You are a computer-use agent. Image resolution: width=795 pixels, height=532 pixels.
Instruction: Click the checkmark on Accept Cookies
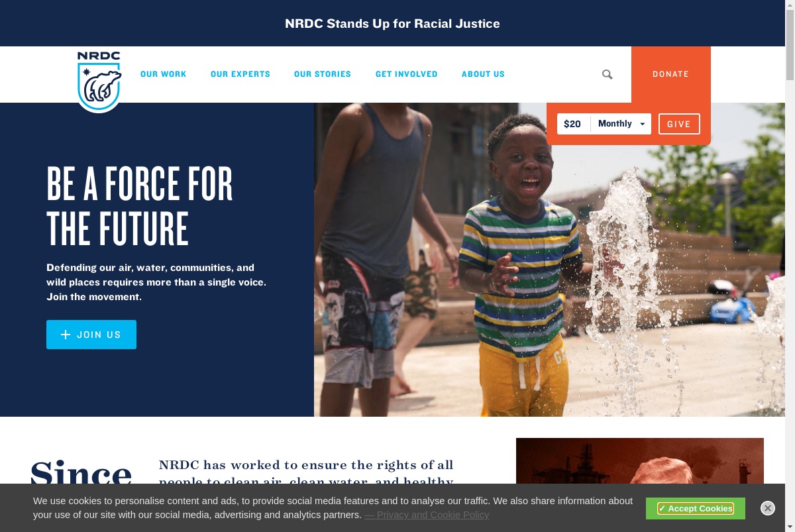[662, 509]
